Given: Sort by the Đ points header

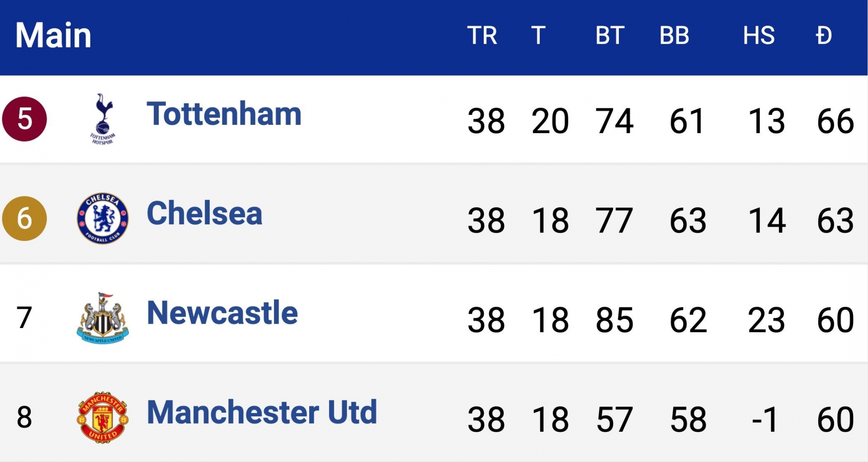Looking at the screenshot, I should (824, 35).
